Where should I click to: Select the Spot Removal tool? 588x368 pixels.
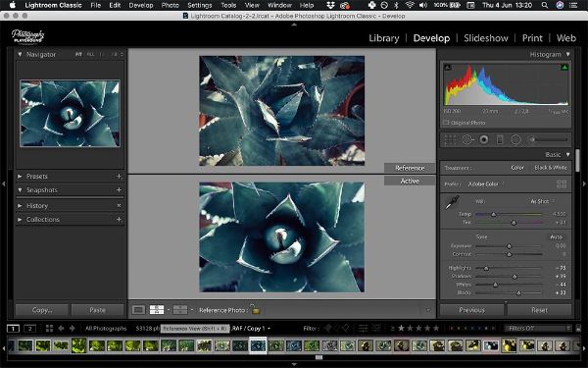467,139
